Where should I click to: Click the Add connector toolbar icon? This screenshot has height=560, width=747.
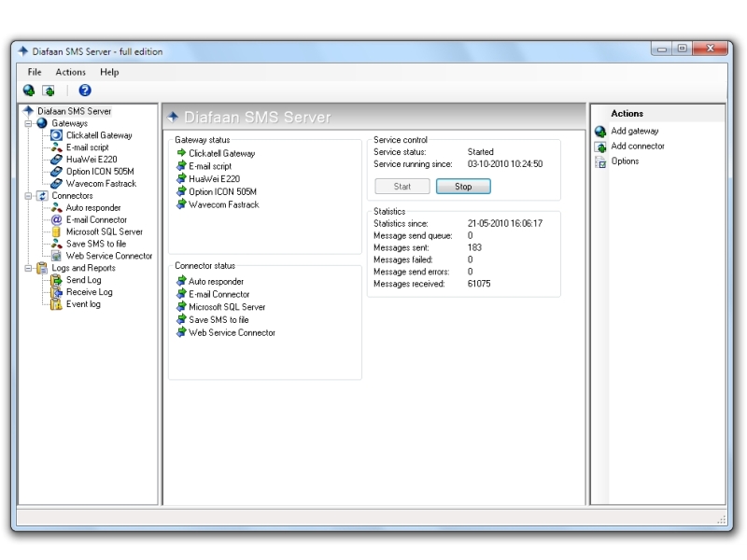pyautogui.click(x=49, y=90)
